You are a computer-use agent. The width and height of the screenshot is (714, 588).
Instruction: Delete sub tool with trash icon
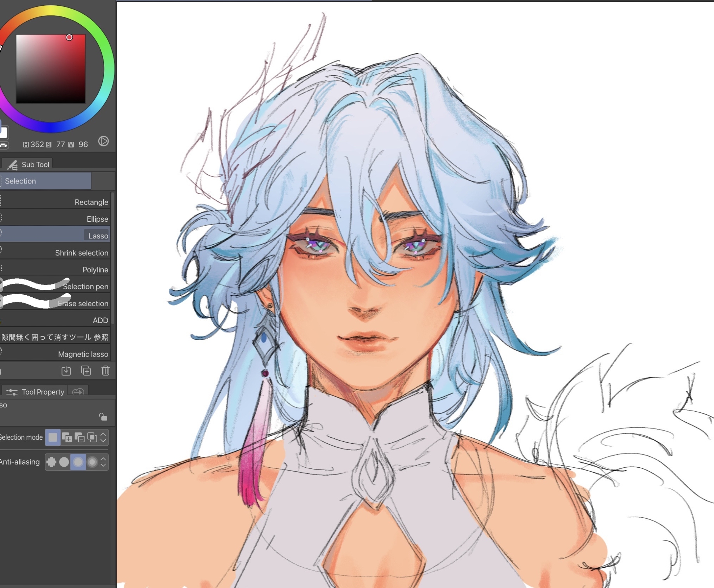[105, 371]
